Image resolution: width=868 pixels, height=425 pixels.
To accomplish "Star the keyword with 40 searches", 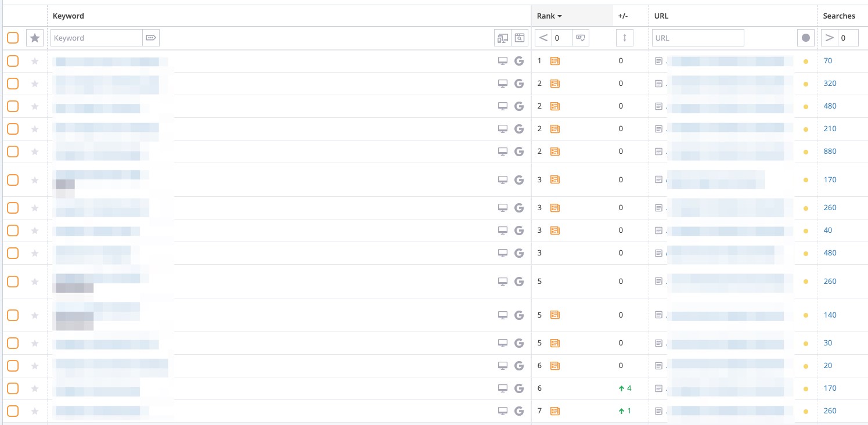I will pyautogui.click(x=35, y=230).
